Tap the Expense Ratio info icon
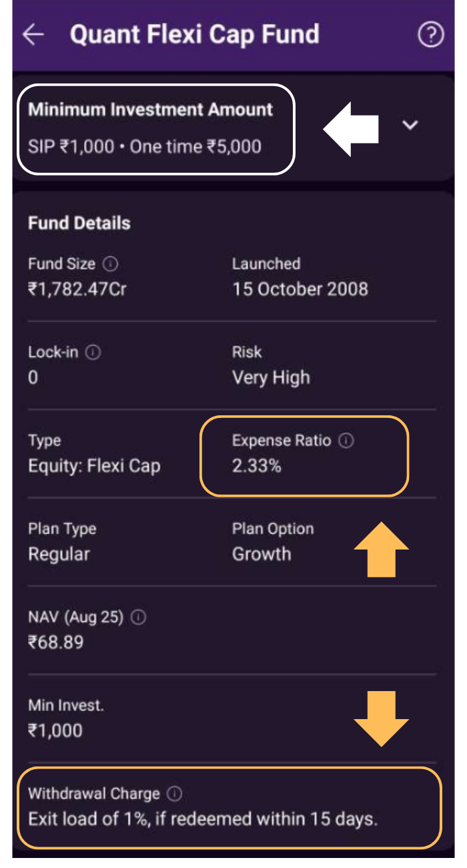This screenshot has width=467, height=868. [346, 441]
